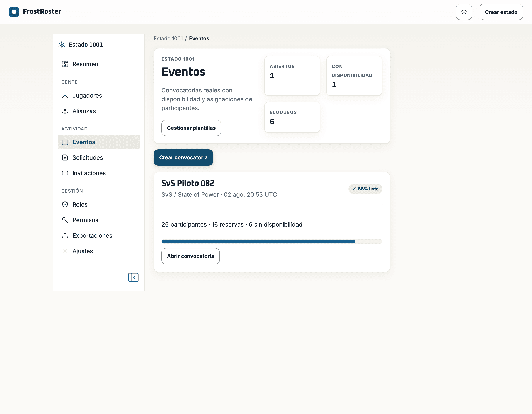532x414 pixels.
Task: Click the SvS Piloto 082 title
Action: pos(188,183)
